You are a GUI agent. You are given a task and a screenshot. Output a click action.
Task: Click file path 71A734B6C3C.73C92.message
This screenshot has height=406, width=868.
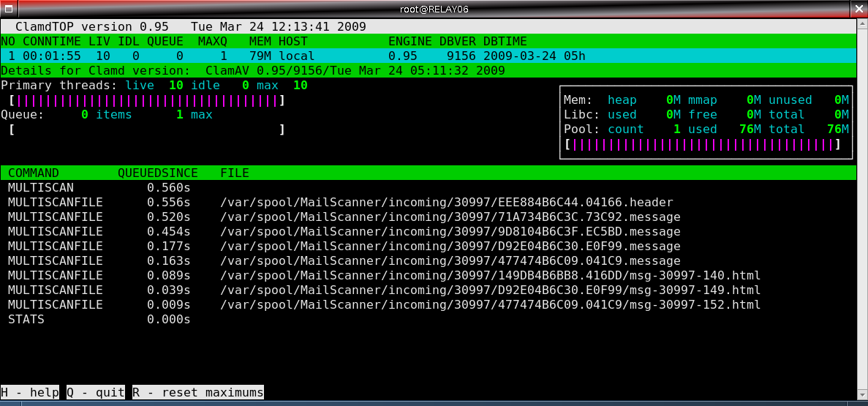pyautogui.click(x=450, y=217)
